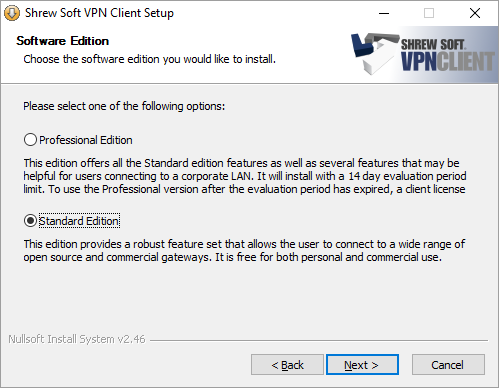Click the blue arrow emblem in Shrew Soft logo
This screenshot has width=499, height=388.
[x=362, y=45]
